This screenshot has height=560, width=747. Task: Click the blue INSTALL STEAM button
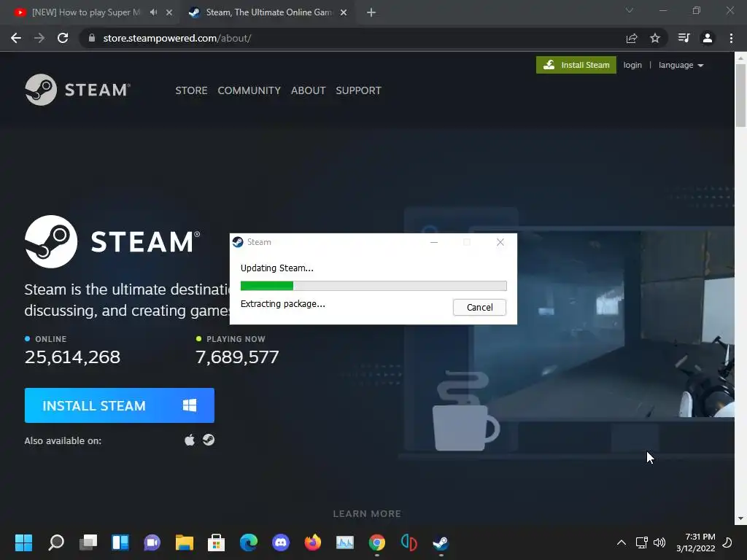coord(119,405)
